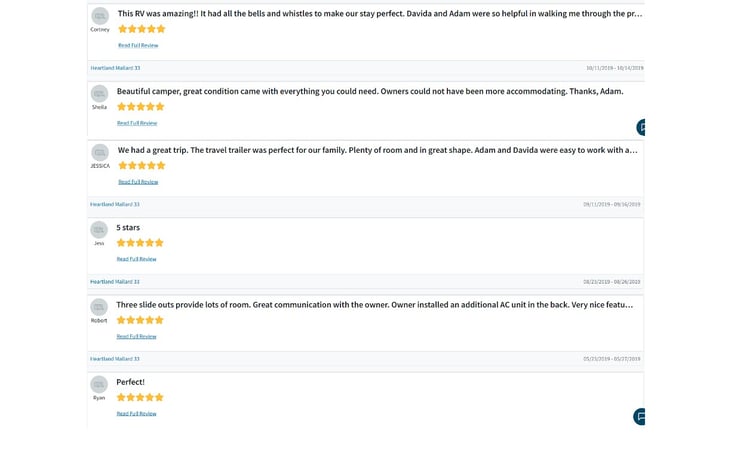Click Cortney's reviewer avatar icon

pyautogui.click(x=100, y=16)
